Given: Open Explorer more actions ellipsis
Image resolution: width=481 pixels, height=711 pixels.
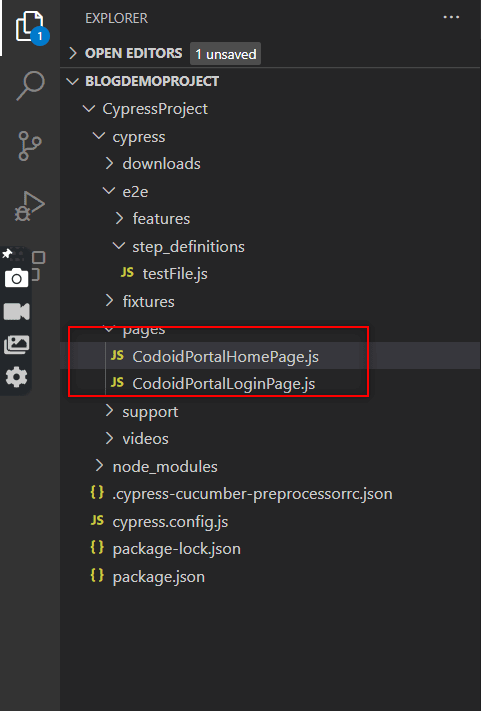Looking at the screenshot, I should click(x=451, y=17).
